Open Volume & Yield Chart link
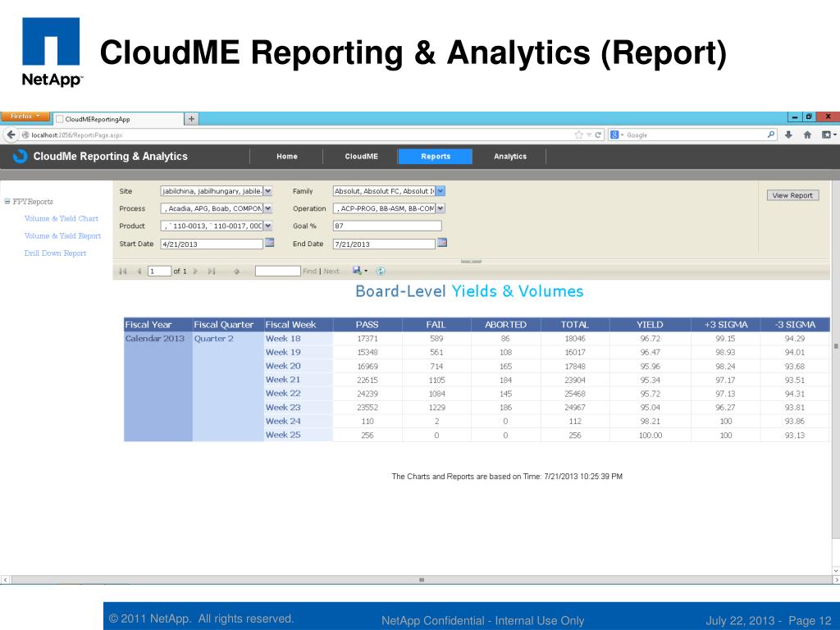Viewport: 840px width, 630px height. 61,218
